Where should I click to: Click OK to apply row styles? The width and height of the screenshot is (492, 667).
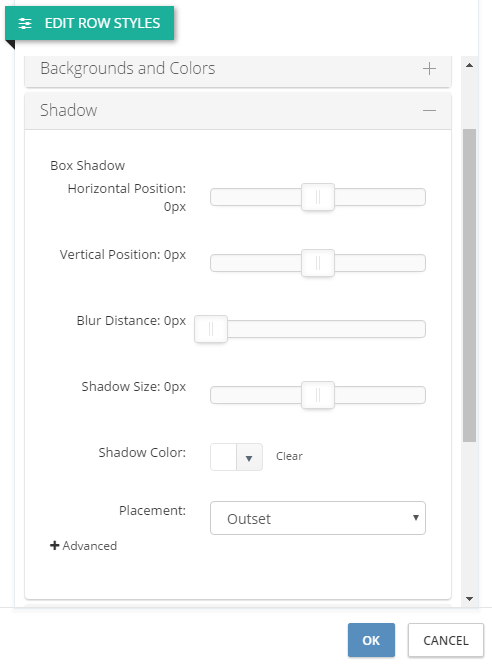(x=371, y=640)
